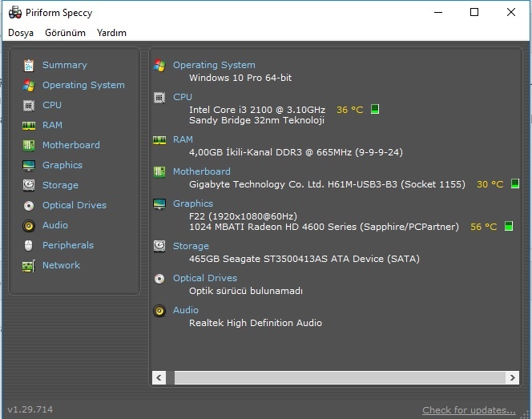Click the Check for updates link
532x419 pixels.
469,410
